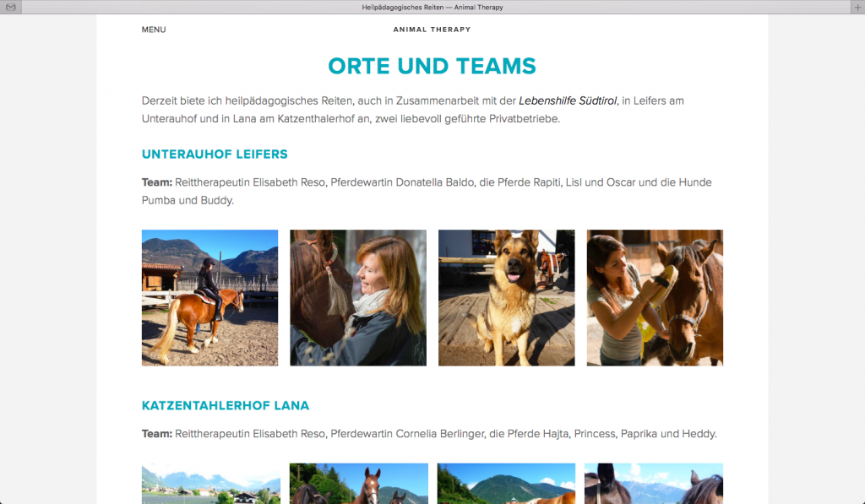Open the Lana village landscape photo
The width and height of the screenshot is (865, 504).
point(210,484)
